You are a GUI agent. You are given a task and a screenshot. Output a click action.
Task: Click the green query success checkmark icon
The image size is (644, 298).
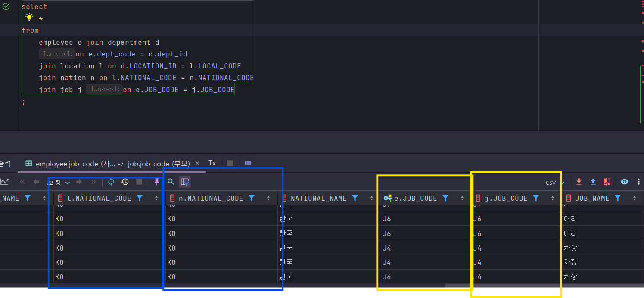pos(6,6)
